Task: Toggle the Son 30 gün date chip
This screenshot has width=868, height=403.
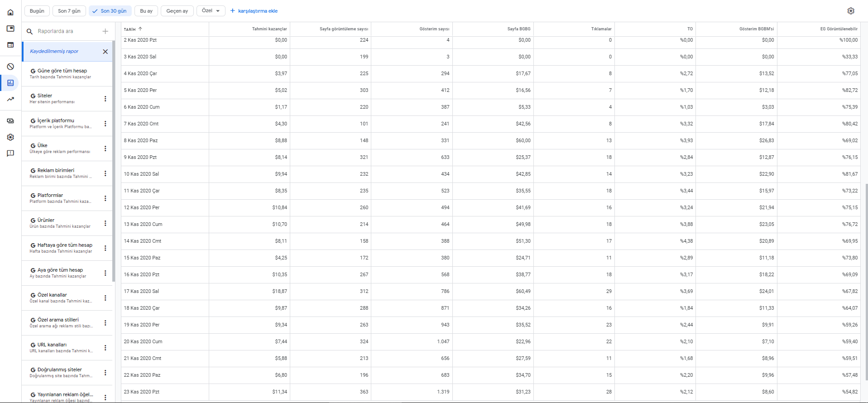Action: point(110,11)
